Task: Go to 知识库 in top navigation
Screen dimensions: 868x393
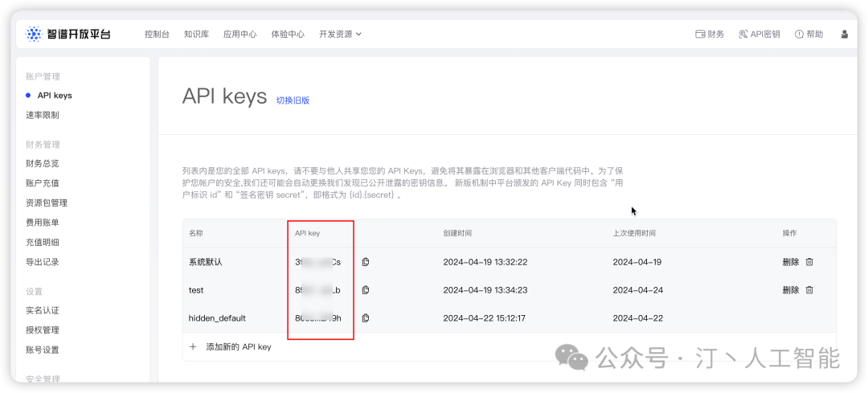Action: [x=197, y=34]
